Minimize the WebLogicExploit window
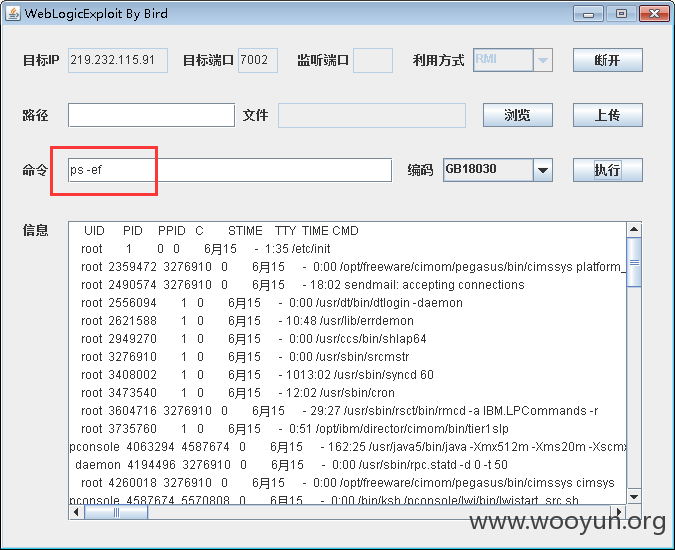The width and height of the screenshot is (675, 550). click(x=588, y=14)
